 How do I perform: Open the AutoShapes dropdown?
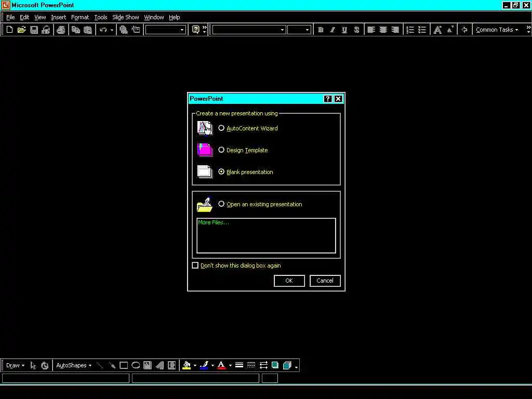point(74,365)
